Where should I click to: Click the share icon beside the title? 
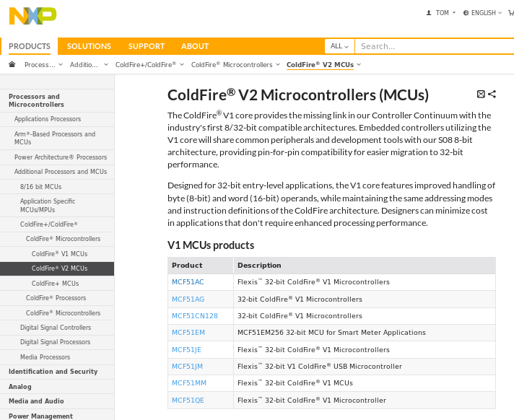click(x=492, y=94)
